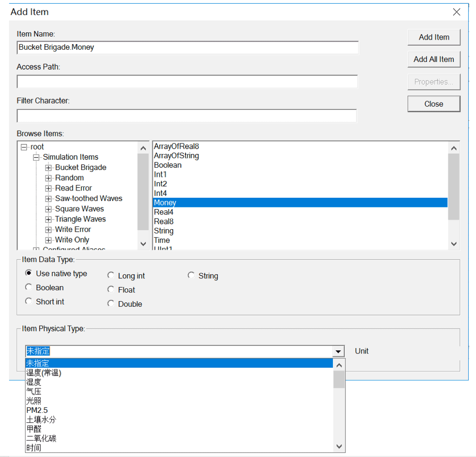This screenshot has height=457, width=476.
Task: Select Use native type radio button
Action: [29, 273]
